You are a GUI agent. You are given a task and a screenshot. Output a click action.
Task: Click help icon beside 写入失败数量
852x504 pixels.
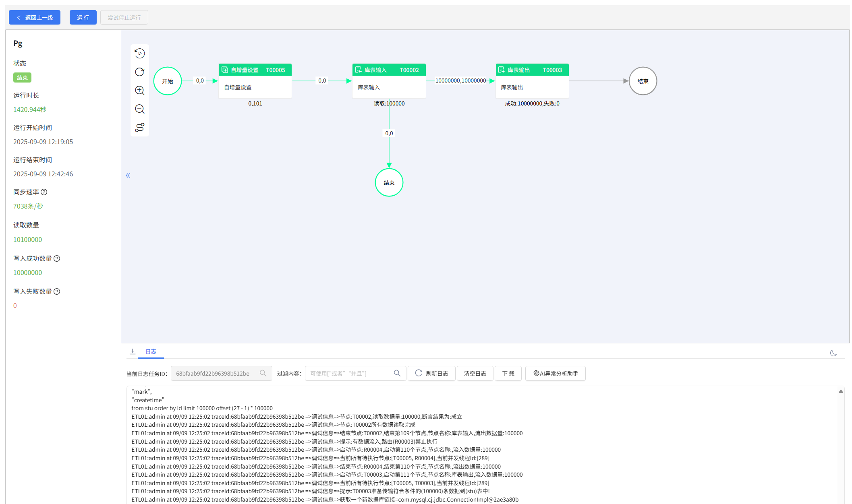click(x=57, y=291)
